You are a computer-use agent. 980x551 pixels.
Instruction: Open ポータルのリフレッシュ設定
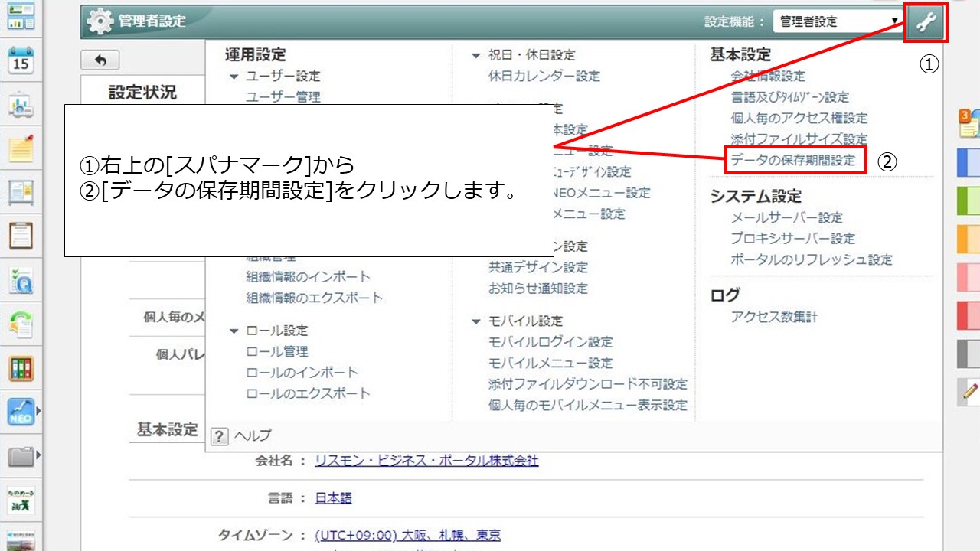pyautogui.click(x=812, y=259)
